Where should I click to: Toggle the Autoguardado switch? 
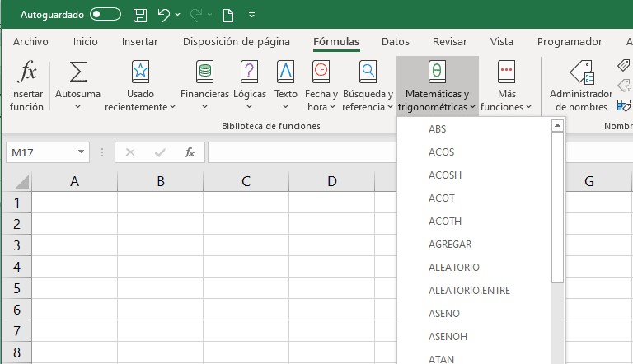click(x=105, y=15)
